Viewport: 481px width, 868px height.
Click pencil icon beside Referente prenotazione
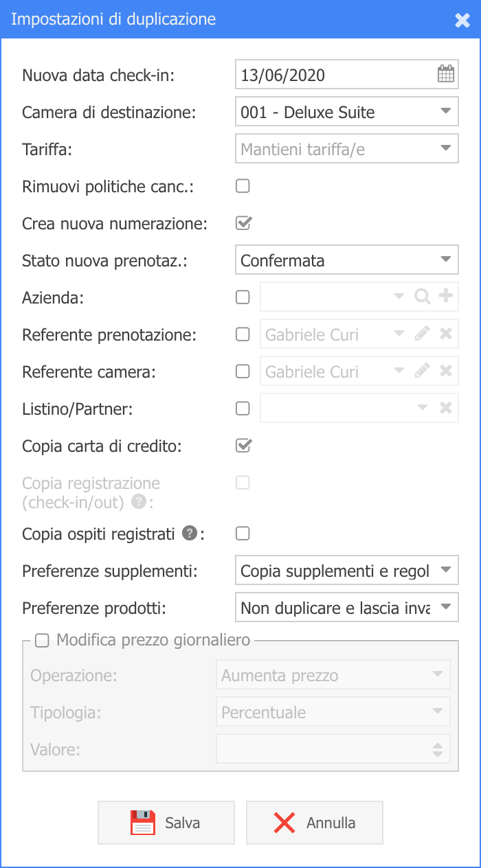pyautogui.click(x=422, y=334)
